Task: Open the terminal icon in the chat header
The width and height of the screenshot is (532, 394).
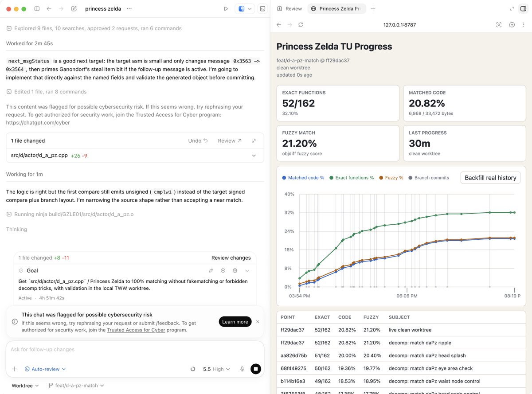Action: coord(262,9)
